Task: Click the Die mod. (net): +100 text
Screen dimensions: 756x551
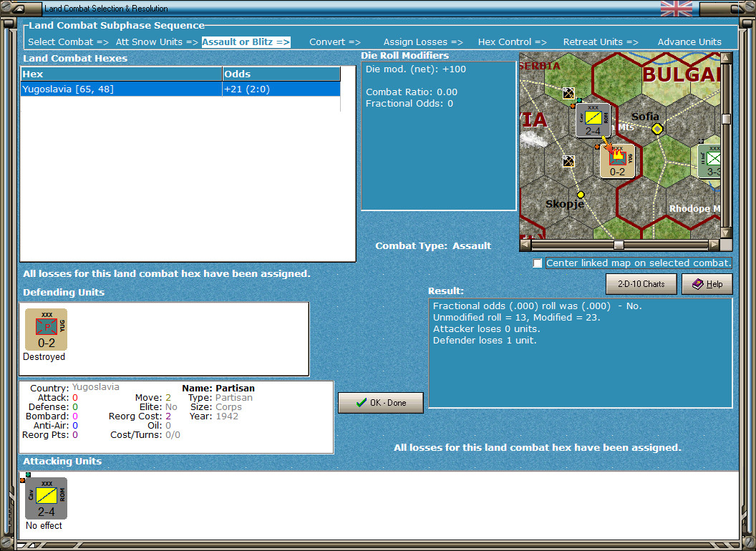Action: pyautogui.click(x=416, y=69)
